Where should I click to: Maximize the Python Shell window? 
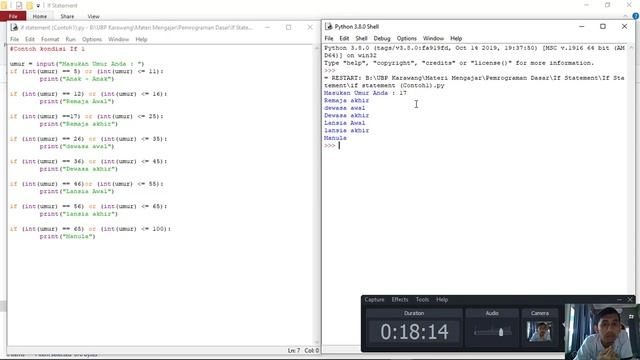pyautogui.click(x=603, y=27)
